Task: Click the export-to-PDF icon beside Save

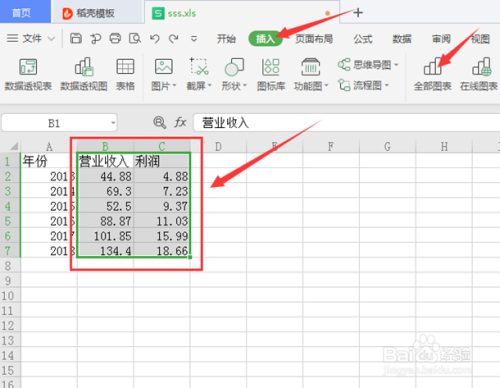Action: [95, 39]
